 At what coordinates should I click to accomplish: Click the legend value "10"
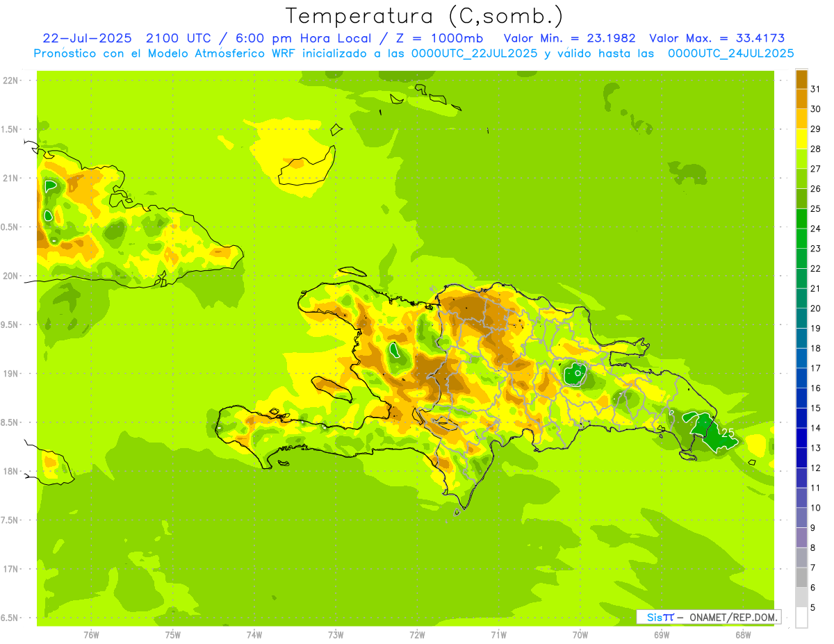click(x=816, y=508)
